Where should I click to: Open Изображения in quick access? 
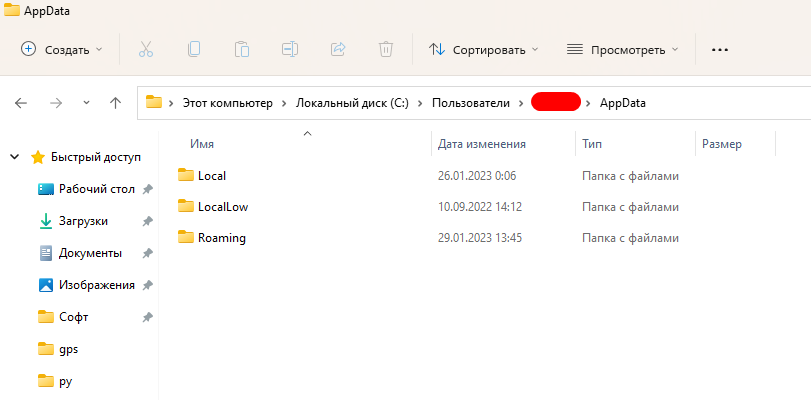tap(97, 285)
